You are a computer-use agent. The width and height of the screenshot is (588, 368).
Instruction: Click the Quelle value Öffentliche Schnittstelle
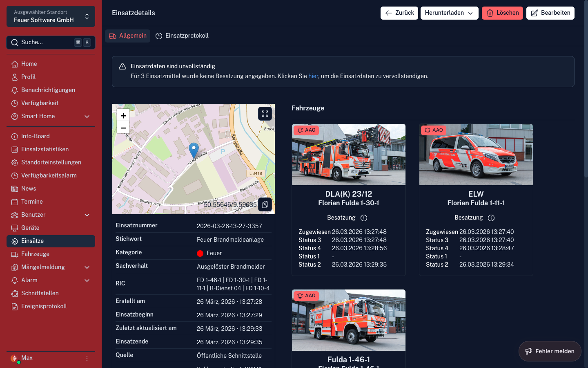(x=229, y=356)
